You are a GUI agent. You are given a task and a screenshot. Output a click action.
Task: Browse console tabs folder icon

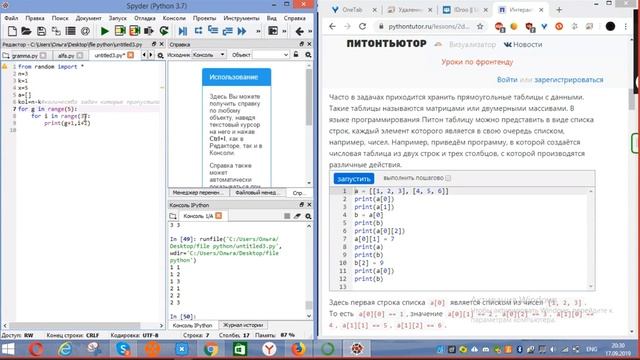[x=173, y=216]
